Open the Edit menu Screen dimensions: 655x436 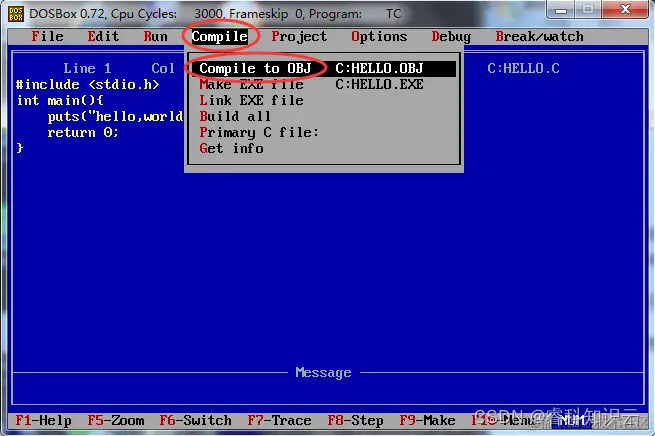tap(103, 36)
